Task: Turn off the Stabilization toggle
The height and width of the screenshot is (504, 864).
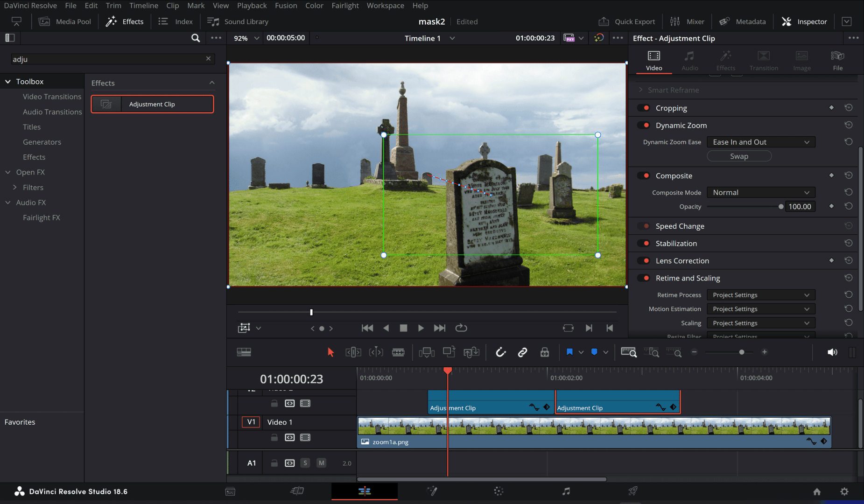Action: point(644,243)
